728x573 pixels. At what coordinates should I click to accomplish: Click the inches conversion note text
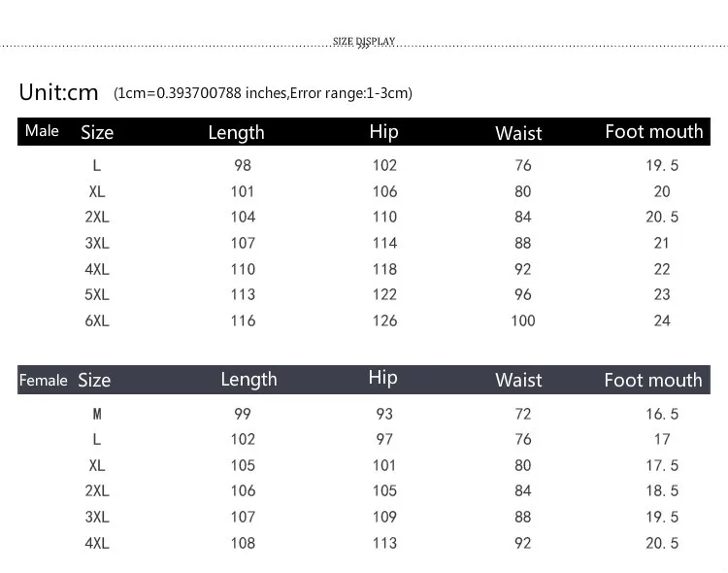click(x=263, y=93)
